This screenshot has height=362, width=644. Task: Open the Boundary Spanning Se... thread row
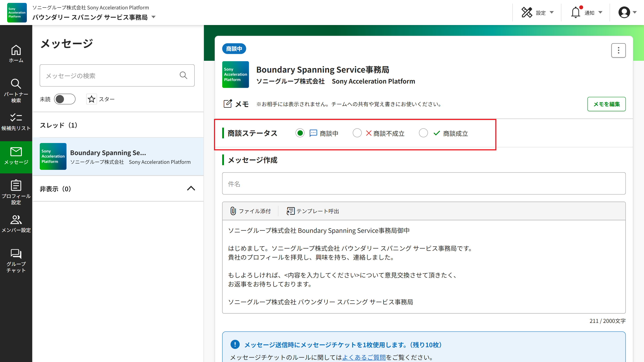click(x=118, y=156)
